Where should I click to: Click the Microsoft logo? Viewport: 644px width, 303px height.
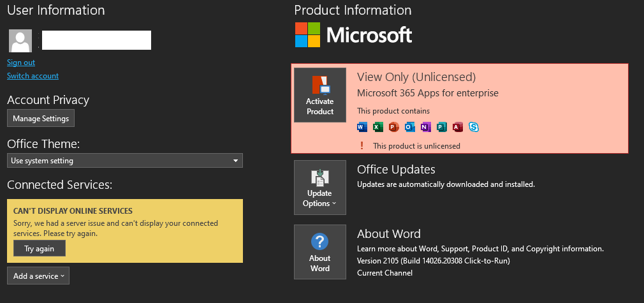tap(354, 34)
